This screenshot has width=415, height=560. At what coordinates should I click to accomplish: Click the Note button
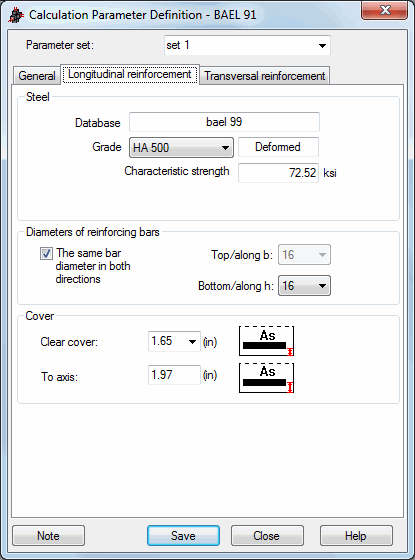coord(49,536)
